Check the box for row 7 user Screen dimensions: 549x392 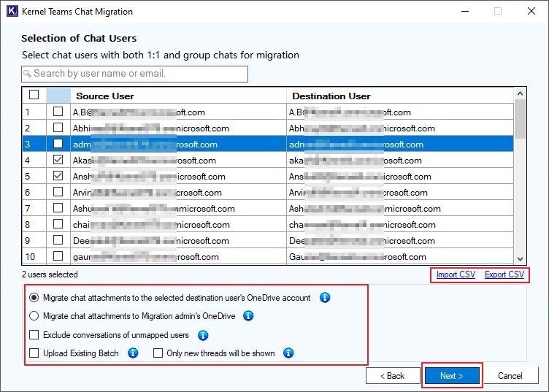[58, 207]
